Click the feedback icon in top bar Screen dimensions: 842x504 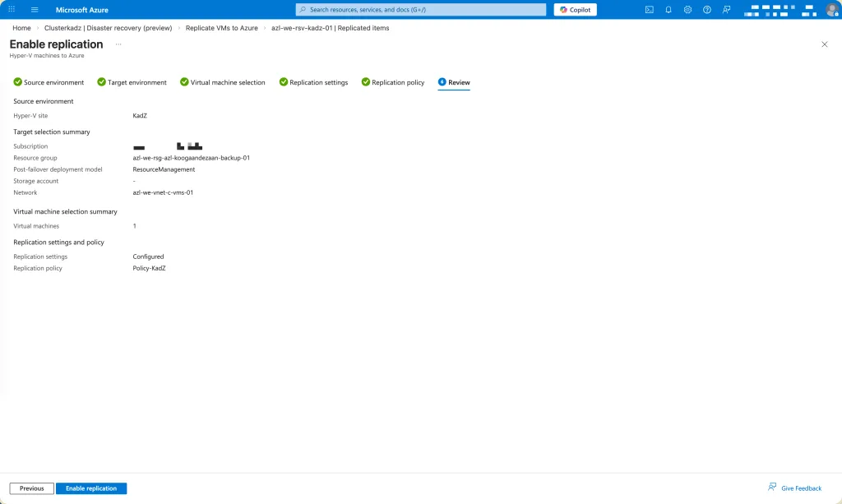click(x=726, y=10)
